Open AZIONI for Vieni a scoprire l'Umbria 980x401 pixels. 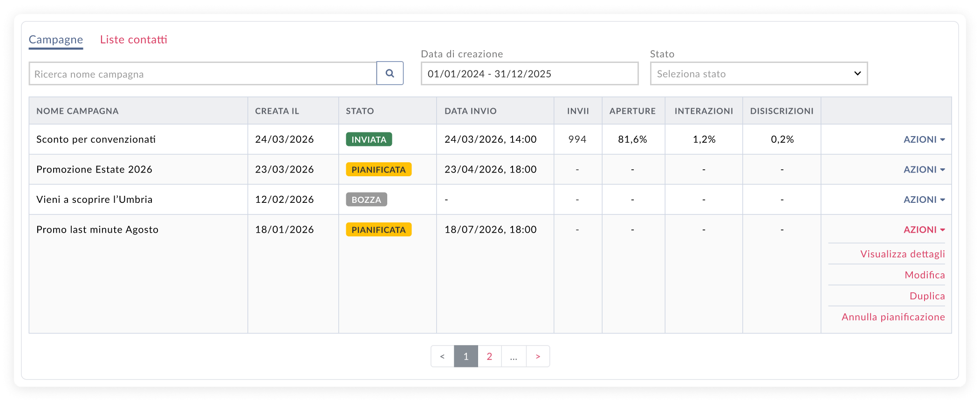pos(924,200)
